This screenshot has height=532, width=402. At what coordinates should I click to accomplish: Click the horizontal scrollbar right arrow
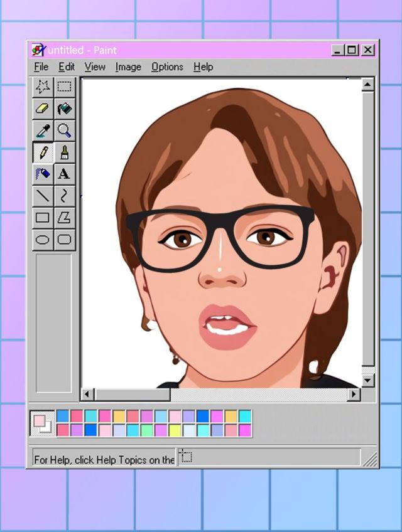[354, 394]
